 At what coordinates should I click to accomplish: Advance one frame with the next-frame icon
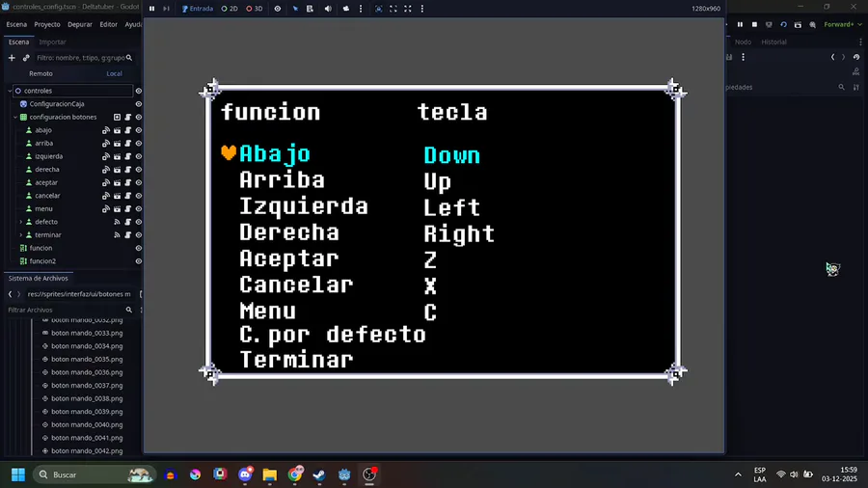[166, 9]
